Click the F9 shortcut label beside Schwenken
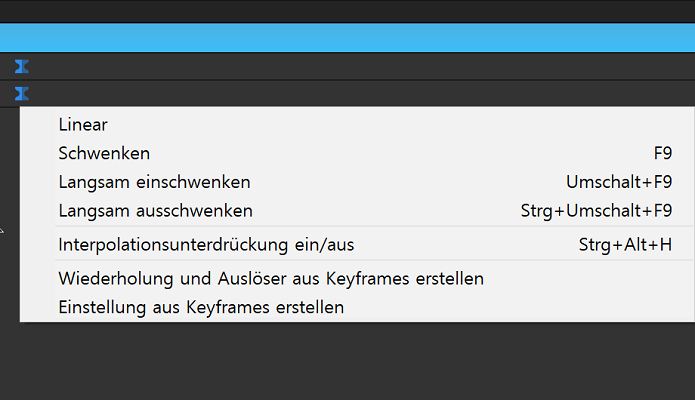 pyautogui.click(x=662, y=153)
